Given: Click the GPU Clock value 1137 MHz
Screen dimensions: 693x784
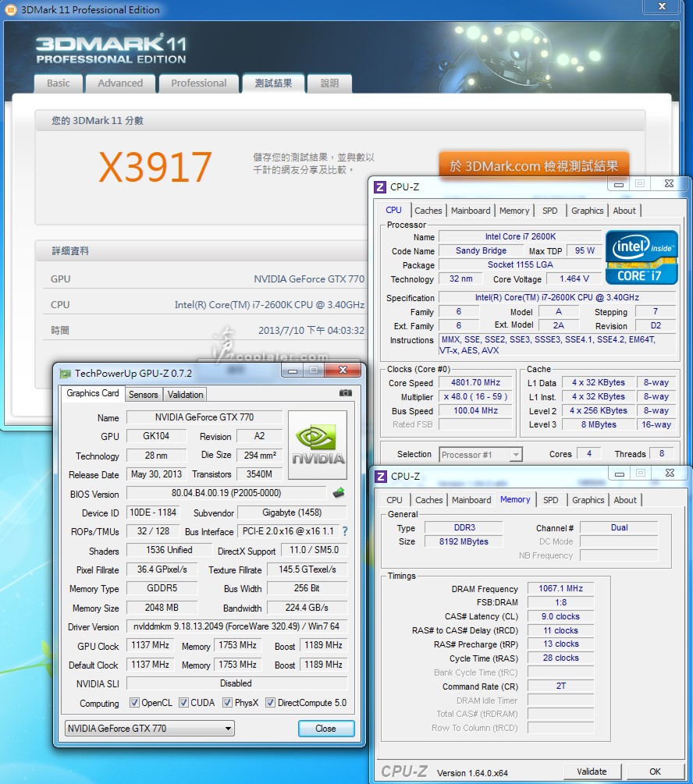Looking at the screenshot, I should pyautogui.click(x=150, y=645).
